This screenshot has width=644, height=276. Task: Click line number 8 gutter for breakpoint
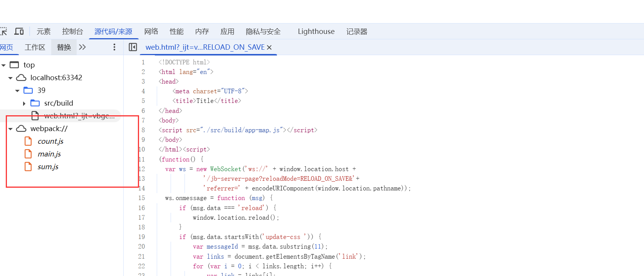(143, 130)
